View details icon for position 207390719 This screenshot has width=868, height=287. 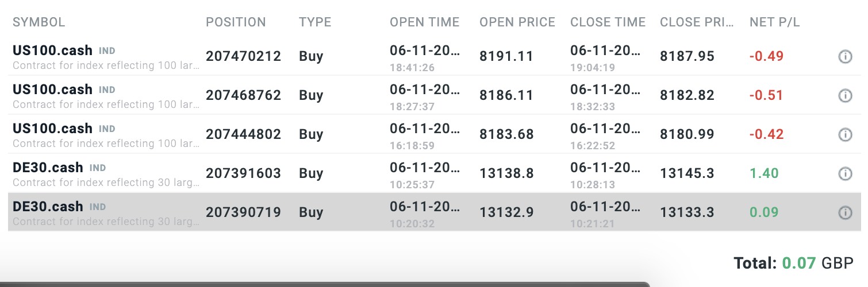pyautogui.click(x=844, y=212)
